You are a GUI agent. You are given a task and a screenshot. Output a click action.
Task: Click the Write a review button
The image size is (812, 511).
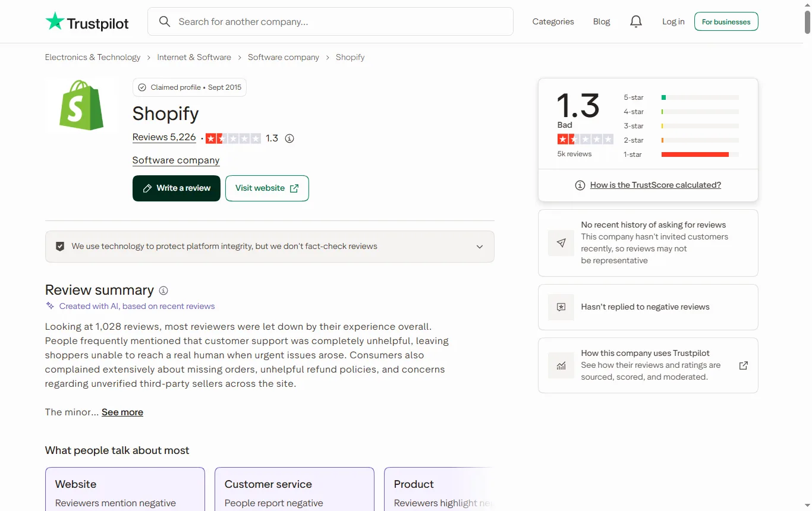pyautogui.click(x=177, y=188)
